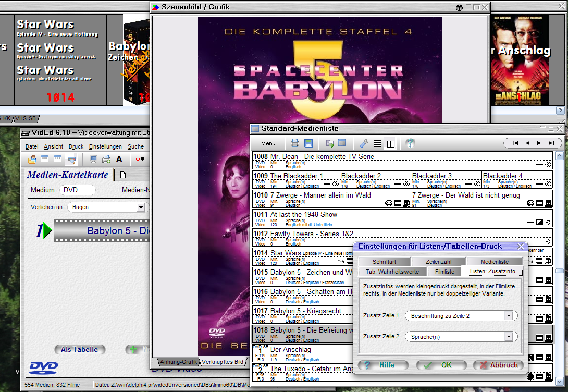568x392 pixels.
Task: Click the bold A font icon in VidEd
Action: 119,159
